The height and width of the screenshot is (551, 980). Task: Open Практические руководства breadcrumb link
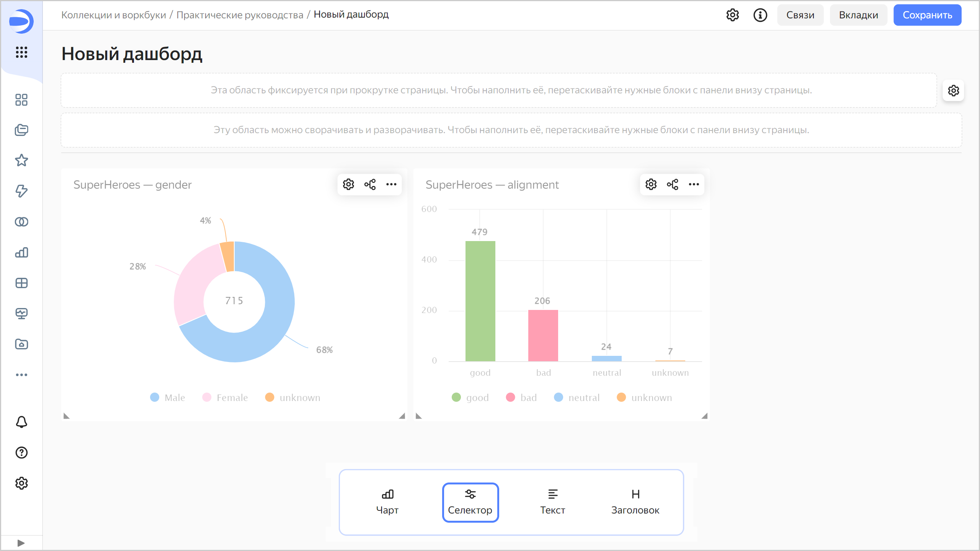[240, 15]
